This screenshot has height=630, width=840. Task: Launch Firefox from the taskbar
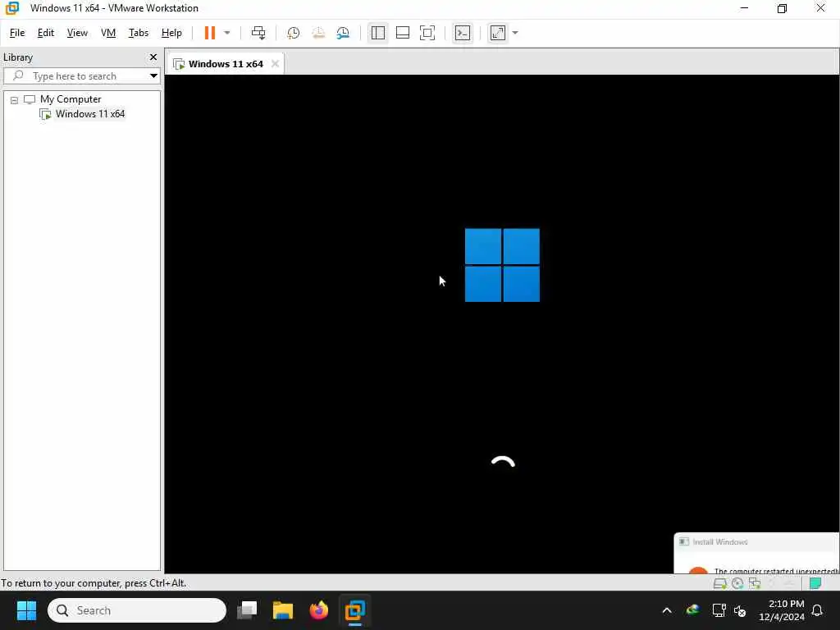click(x=319, y=610)
